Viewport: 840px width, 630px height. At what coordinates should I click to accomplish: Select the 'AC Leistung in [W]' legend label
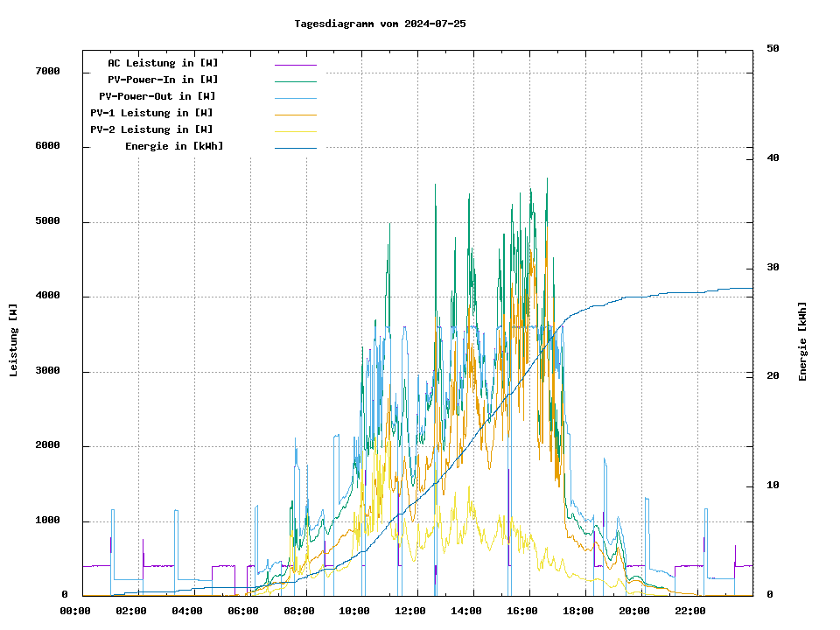(x=163, y=63)
